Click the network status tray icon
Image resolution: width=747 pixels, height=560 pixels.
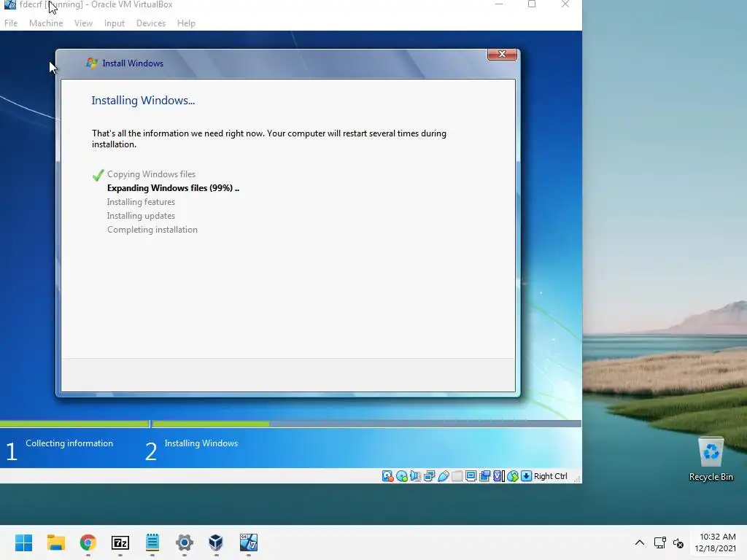point(659,542)
